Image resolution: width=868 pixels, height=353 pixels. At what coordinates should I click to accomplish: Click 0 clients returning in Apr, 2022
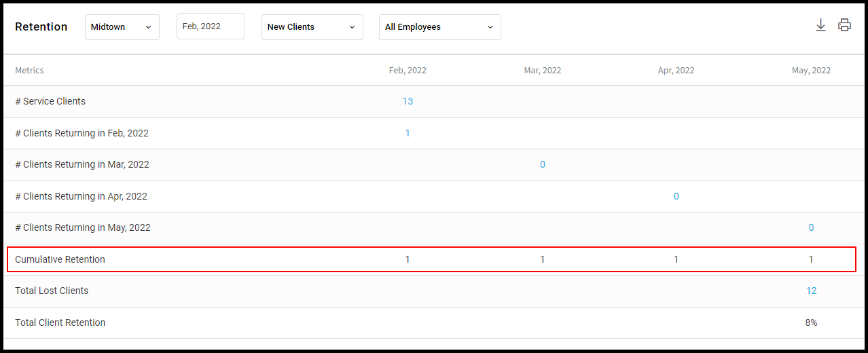click(676, 196)
